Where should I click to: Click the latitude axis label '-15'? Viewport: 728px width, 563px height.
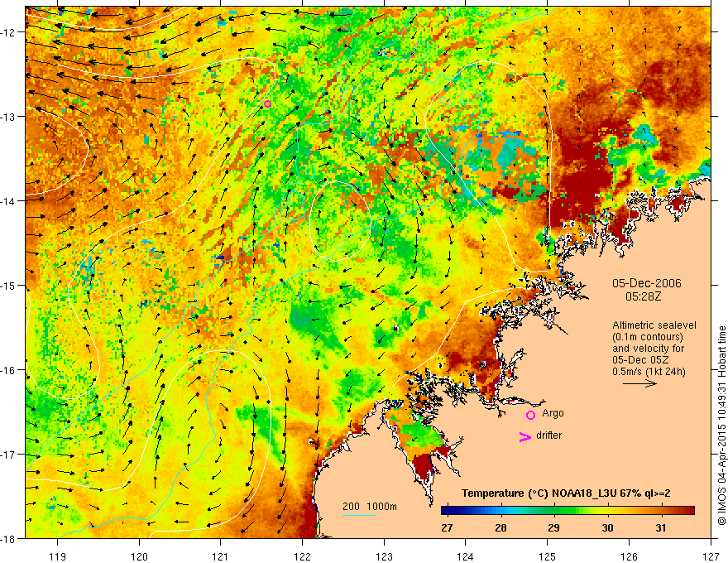click(9, 285)
